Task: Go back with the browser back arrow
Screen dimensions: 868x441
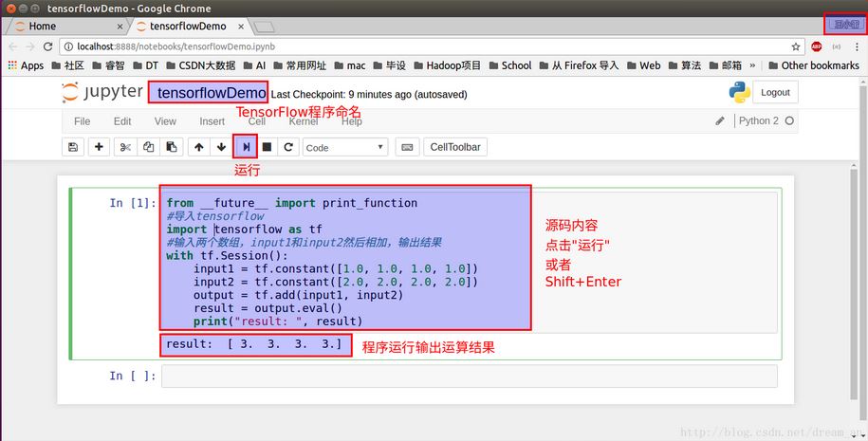Action: coord(13,46)
